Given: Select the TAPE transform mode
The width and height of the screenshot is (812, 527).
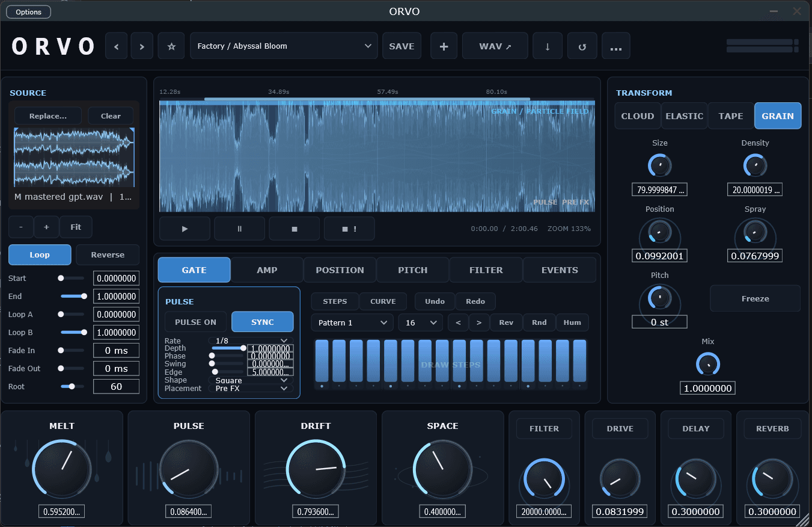Looking at the screenshot, I should 731,116.
